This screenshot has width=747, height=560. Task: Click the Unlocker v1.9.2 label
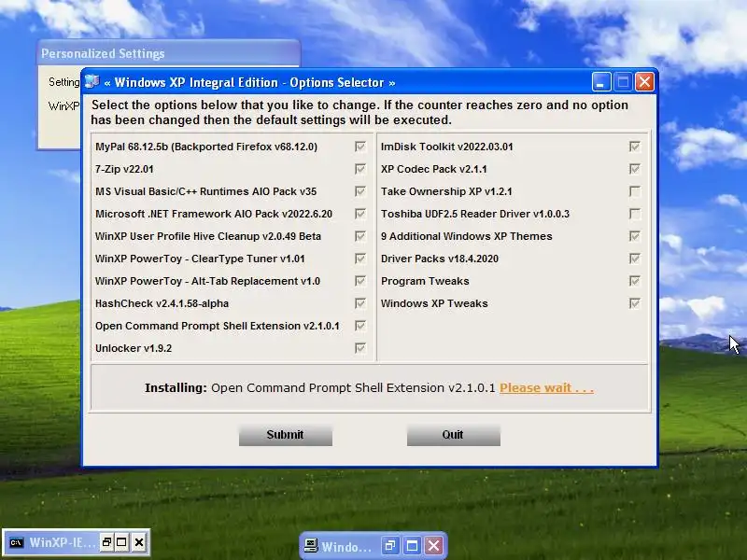click(134, 348)
